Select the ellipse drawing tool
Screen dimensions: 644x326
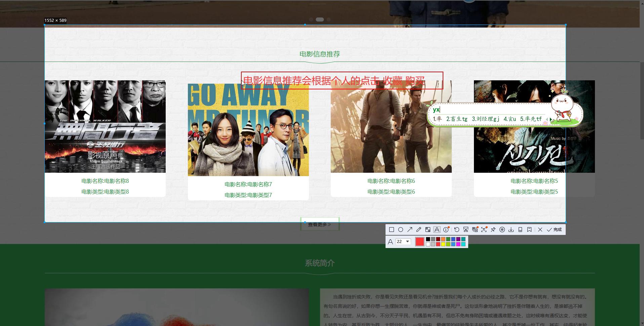click(x=401, y=230)
